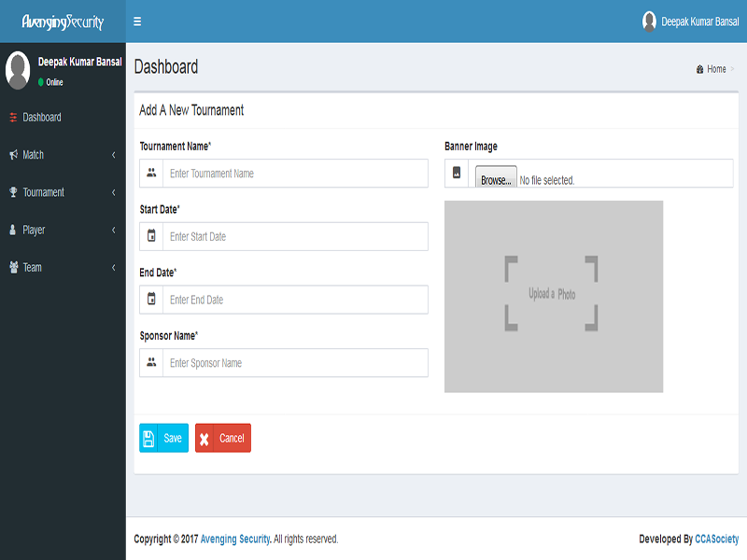This screenshot has width=747, height=560.
Task: Click the 'No file selected.' text
Action: pyautogui.click(x=547, y=180)
